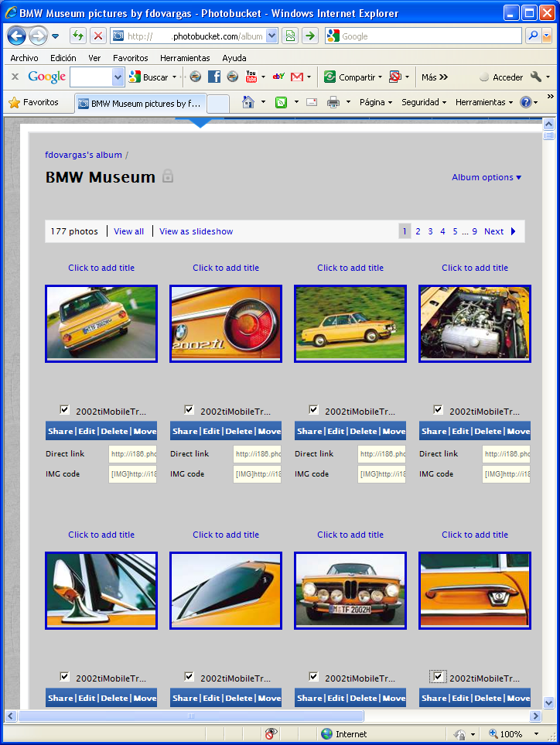Open the Buscar dropdown arrow
The image size is (560, 745).
coord(174,77)
